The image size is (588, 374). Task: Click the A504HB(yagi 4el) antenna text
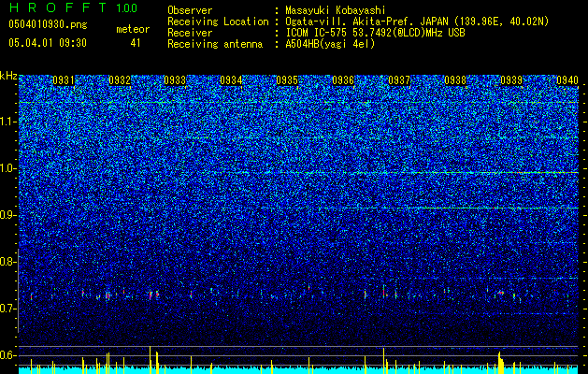(330, 44)
